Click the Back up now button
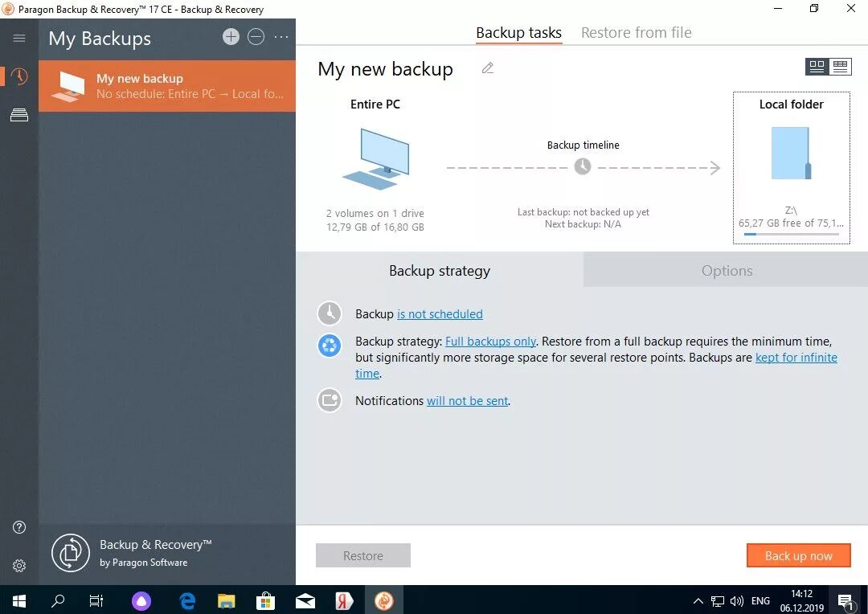Screen dimensions: 868x614 (798, 555)
